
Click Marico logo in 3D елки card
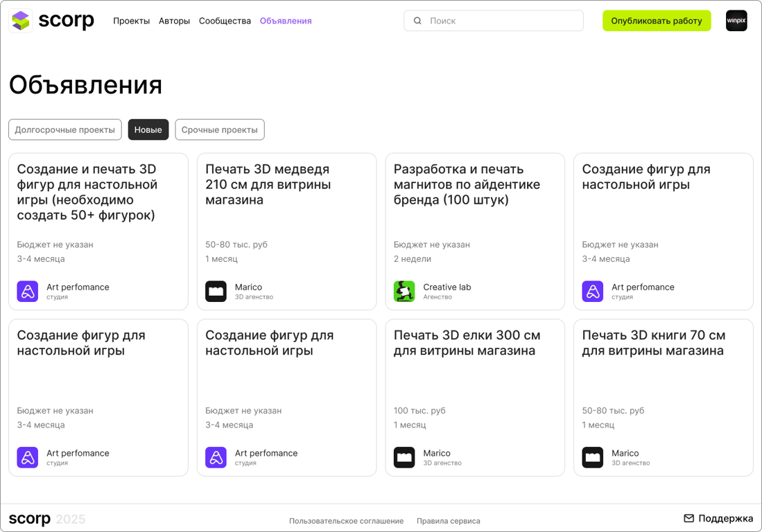pos(404,457)
